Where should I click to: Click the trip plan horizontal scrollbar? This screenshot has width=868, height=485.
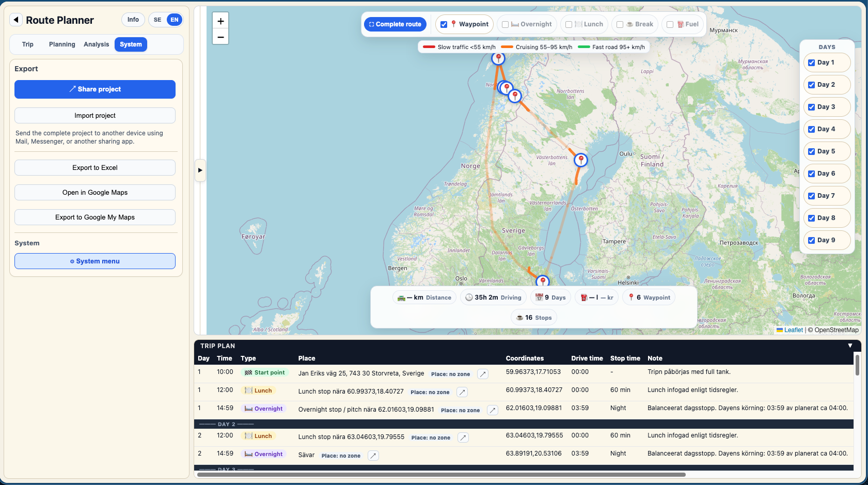[441, 474]
